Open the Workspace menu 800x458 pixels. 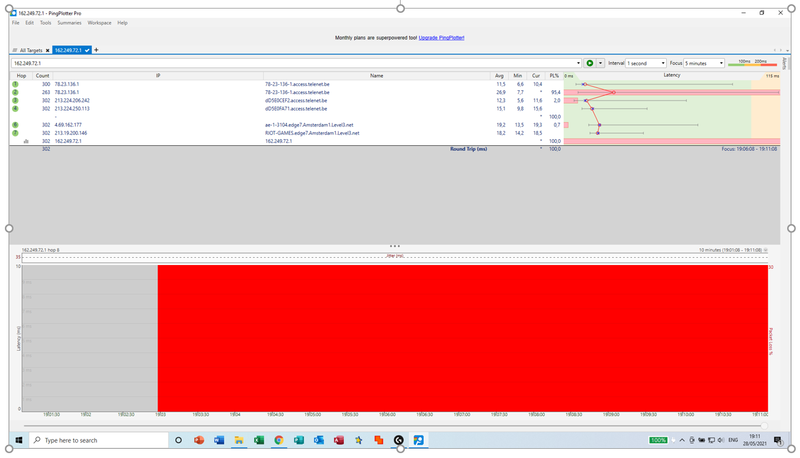click(99, 22)
